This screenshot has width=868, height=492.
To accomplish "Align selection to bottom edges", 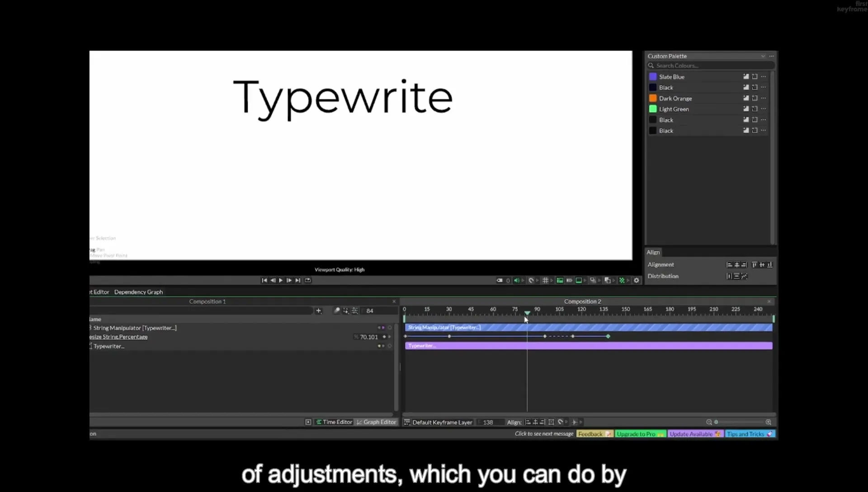I will pos(769,265).
